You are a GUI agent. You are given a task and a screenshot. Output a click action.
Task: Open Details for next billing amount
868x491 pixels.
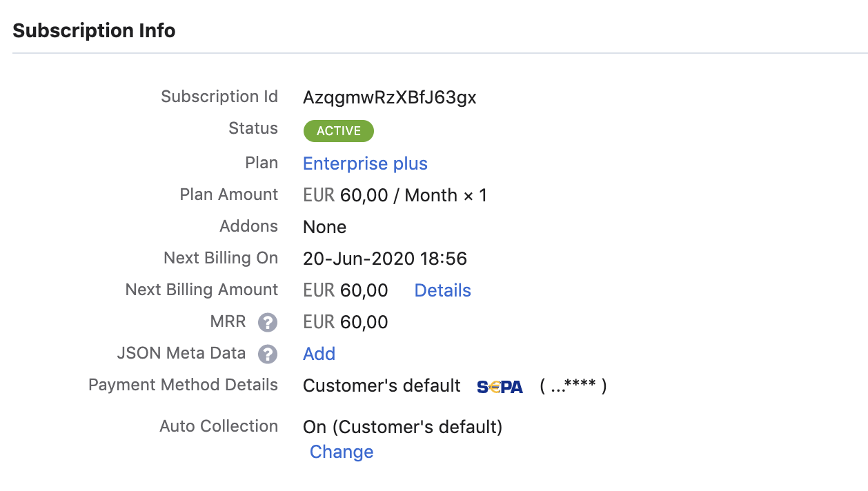[x=442, y=290]
